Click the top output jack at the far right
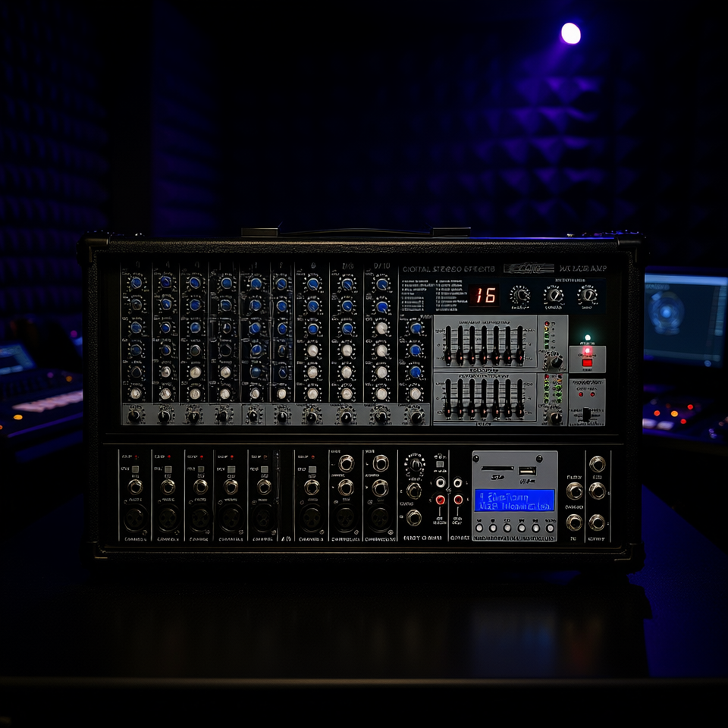728x728 pixels. click(x=597, y=464)
